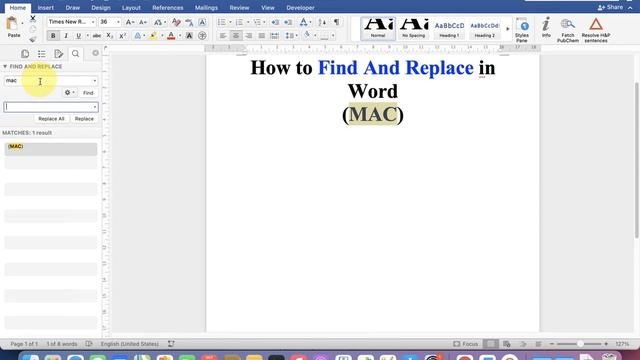Open the underline style dropdown arrow
The width and height of the screenshot is (640, 360).
pos(87,36)
